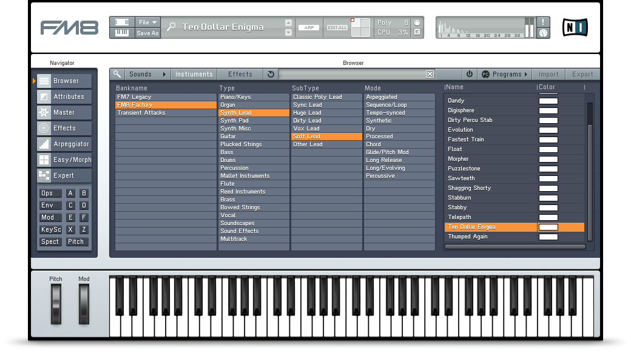Viewport: 631px width, 364px height.
Task: Open the Browser navigator page
Action: click(64, 81)
